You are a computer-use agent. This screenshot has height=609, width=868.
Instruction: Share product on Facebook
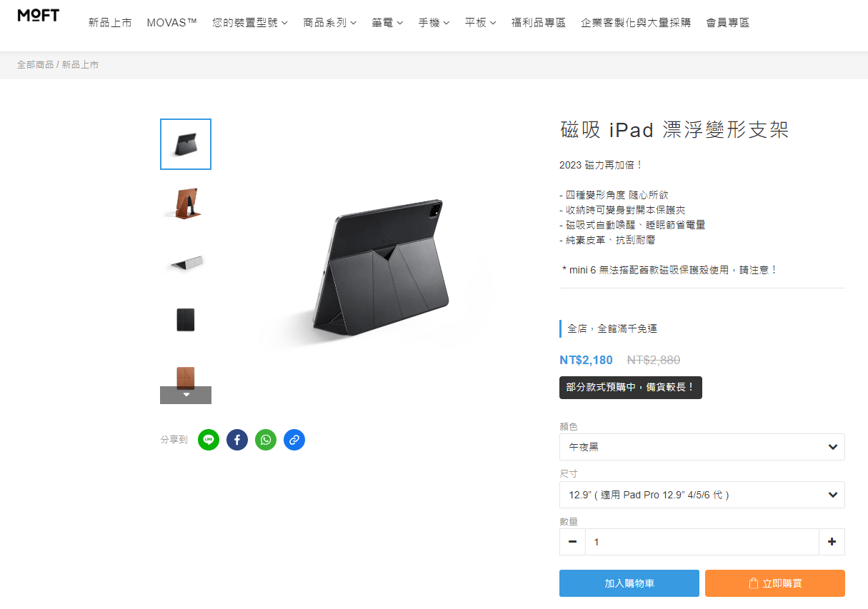[x=237, y=440]
